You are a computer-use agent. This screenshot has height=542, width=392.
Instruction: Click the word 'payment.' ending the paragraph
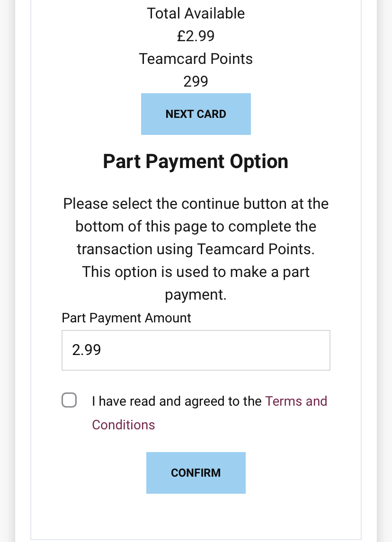[196, 295]
